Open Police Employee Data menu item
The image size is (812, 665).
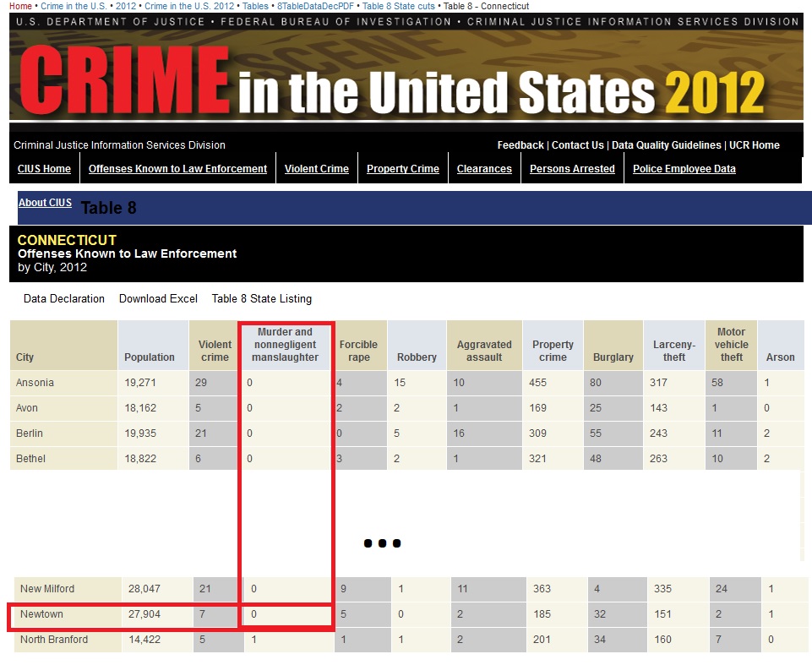[x=684, y=169]
